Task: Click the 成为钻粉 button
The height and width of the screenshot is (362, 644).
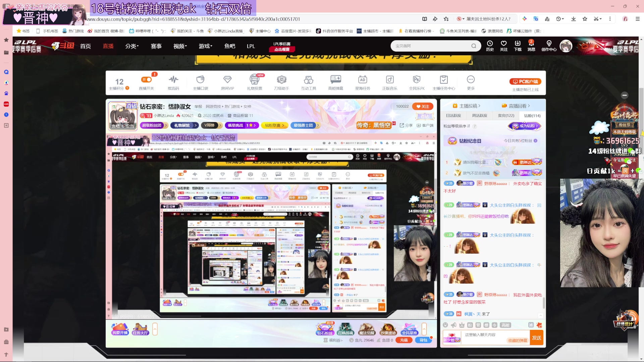Action: click(x=525, y=126)
